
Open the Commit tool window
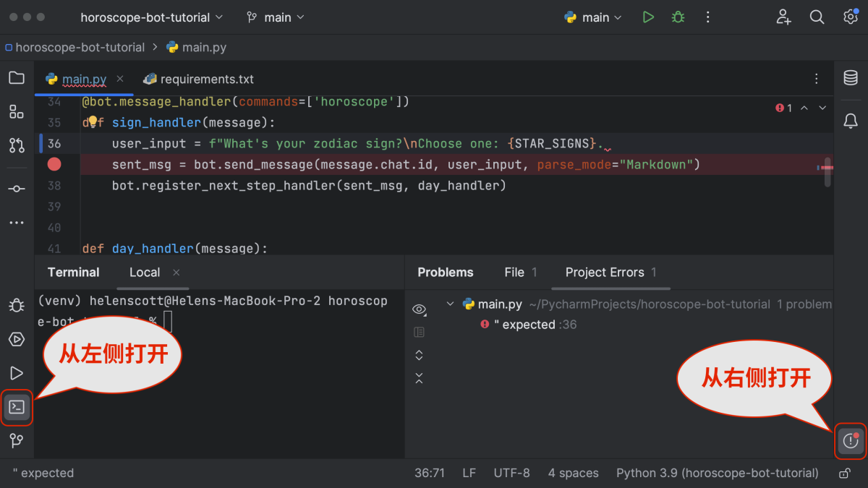point(17,188)
